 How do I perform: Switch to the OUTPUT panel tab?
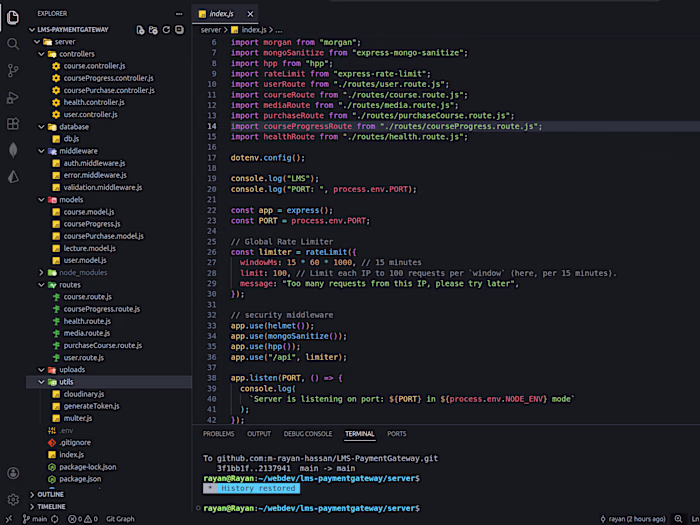coord(259,434)
